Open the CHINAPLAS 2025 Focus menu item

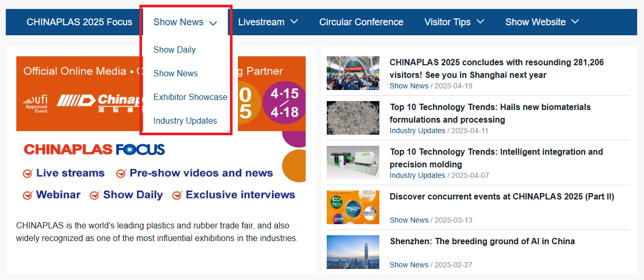click(79, 22)
